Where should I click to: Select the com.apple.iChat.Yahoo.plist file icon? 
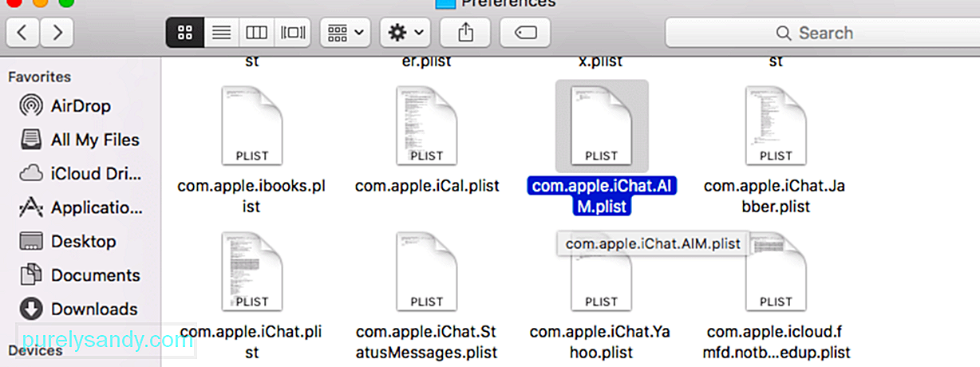(x=602, y=283)
